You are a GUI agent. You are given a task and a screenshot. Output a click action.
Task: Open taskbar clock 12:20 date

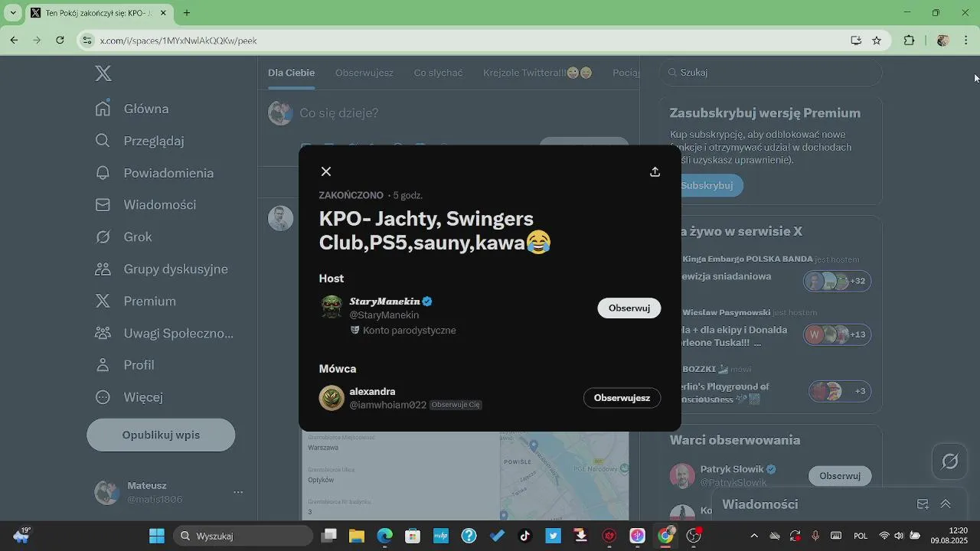(949, 536)
